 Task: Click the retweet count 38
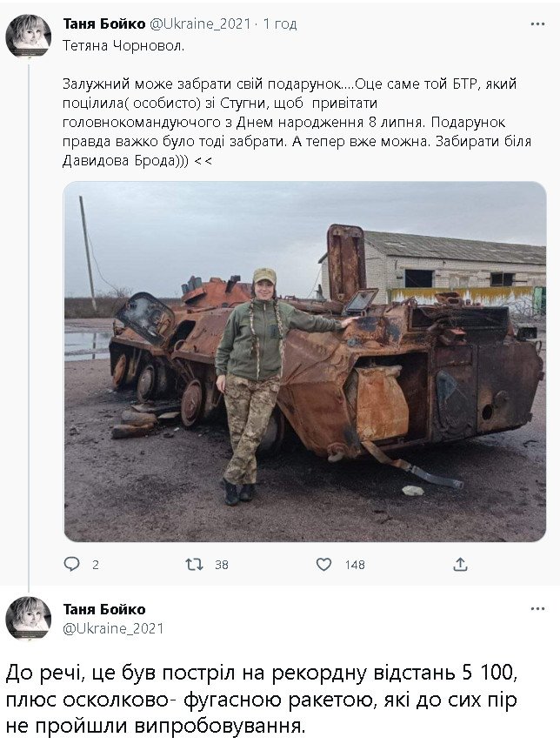(222, 565)
